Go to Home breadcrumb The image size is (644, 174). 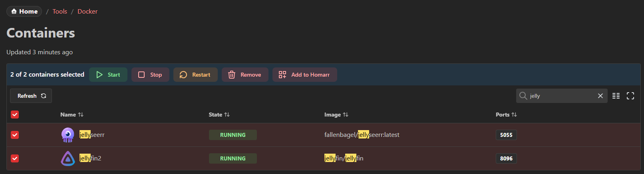tap(24, 11)
